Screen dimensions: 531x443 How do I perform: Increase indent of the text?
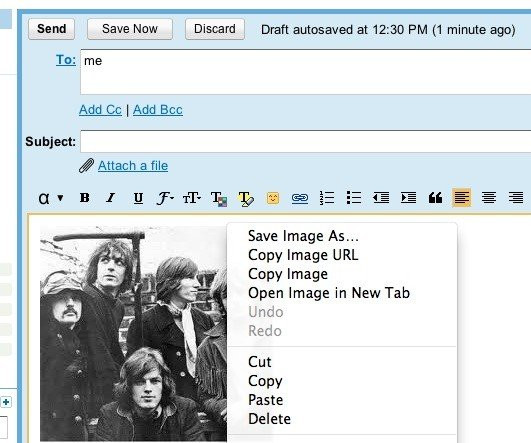click(x=408, y=198)
